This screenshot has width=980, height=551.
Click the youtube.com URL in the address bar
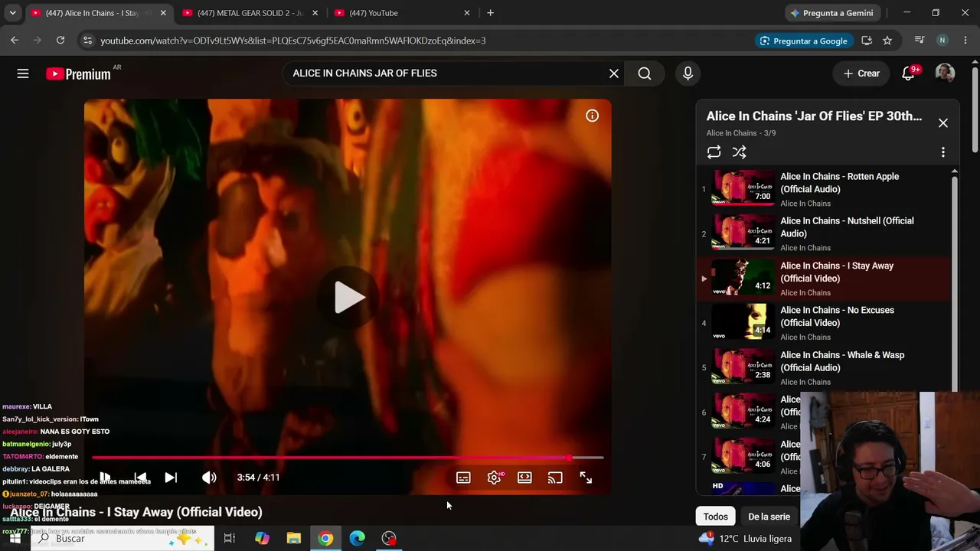pyautogui.click(x=293, y=41)
